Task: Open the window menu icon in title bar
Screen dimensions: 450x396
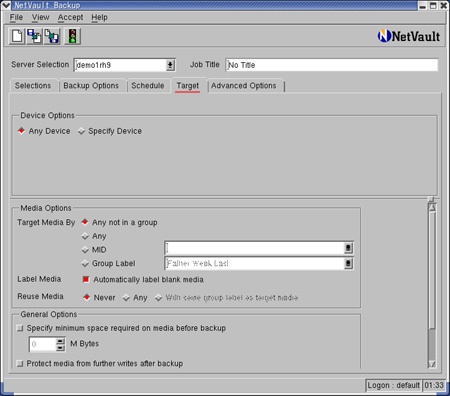Action: pos(6,5)
